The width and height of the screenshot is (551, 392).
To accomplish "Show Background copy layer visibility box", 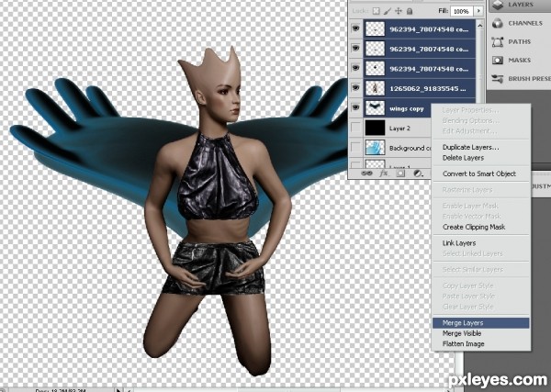I will (355, 148).
